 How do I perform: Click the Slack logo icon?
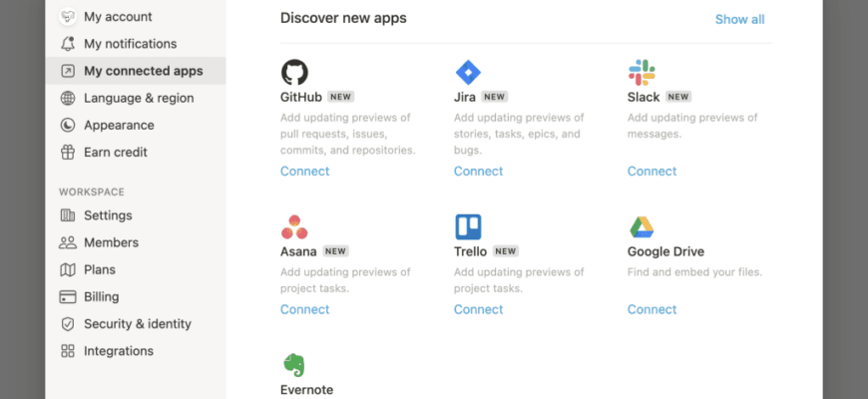[x=642, y=73]
